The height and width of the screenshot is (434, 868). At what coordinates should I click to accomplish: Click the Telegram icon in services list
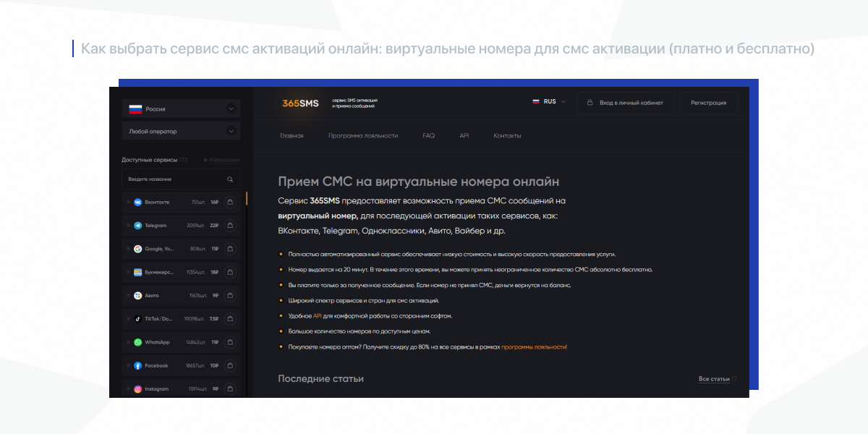[137, 226]
